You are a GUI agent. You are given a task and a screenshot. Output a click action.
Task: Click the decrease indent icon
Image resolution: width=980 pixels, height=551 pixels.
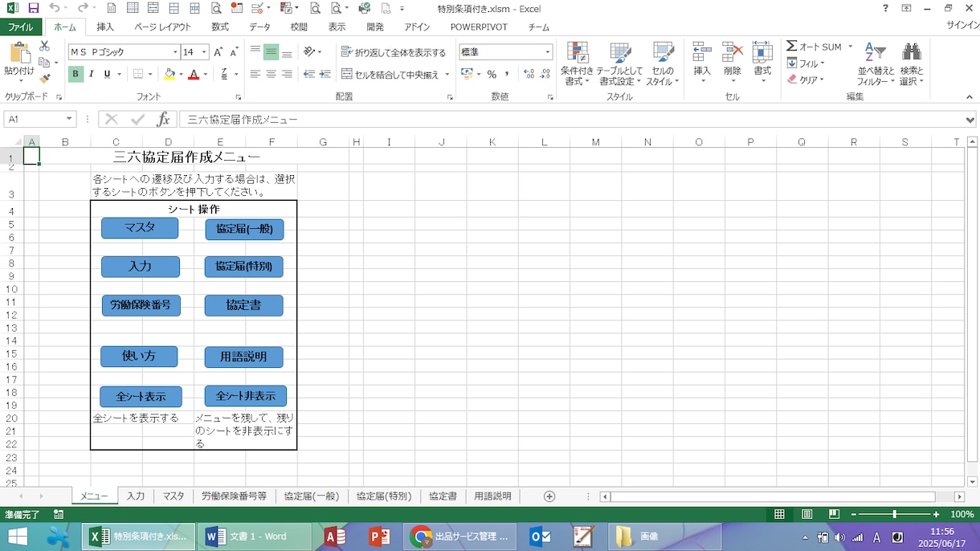(309, 74)
